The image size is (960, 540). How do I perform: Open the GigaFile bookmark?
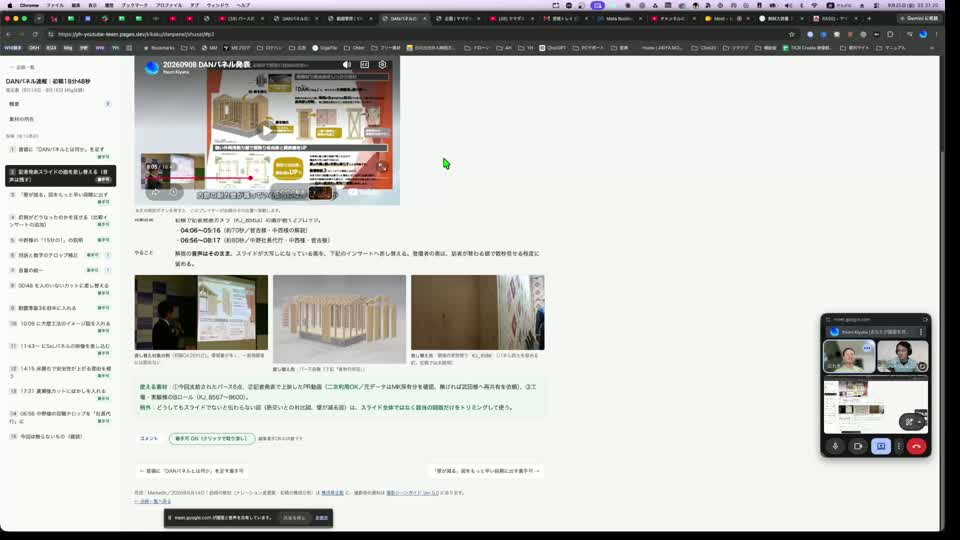click(325, 48)
